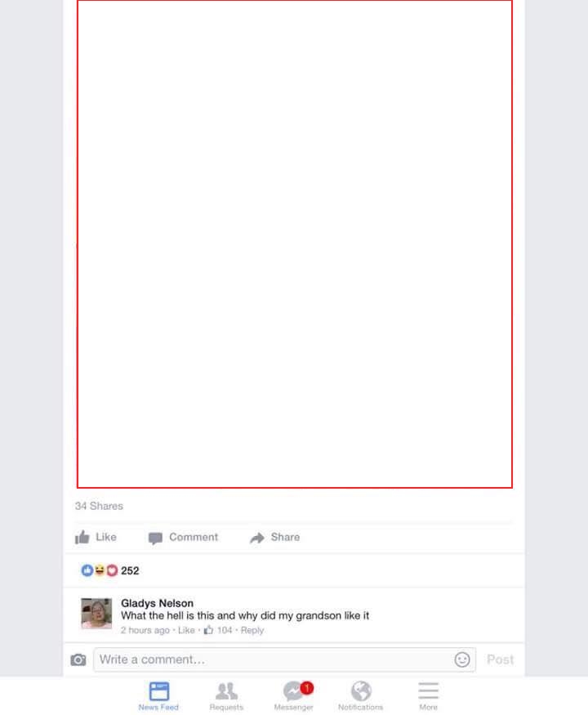
Task: Open the Requests tab
Action: [x=226, y=696]
